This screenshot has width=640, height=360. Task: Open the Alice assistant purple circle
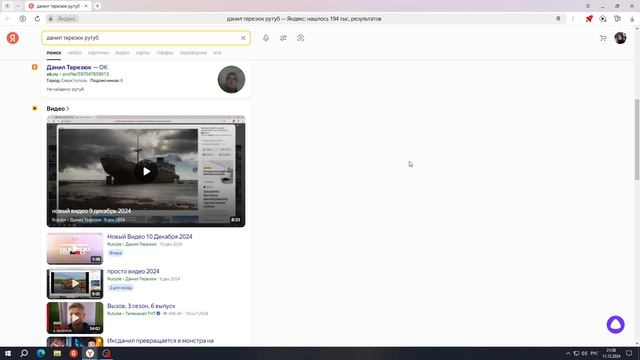[616, 324]
